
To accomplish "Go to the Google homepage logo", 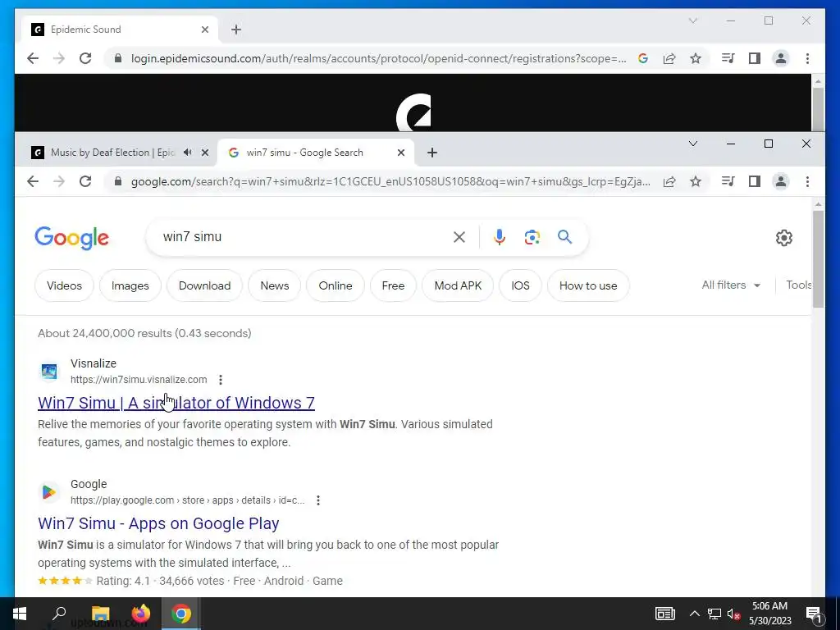I will (x=72, y=238).
